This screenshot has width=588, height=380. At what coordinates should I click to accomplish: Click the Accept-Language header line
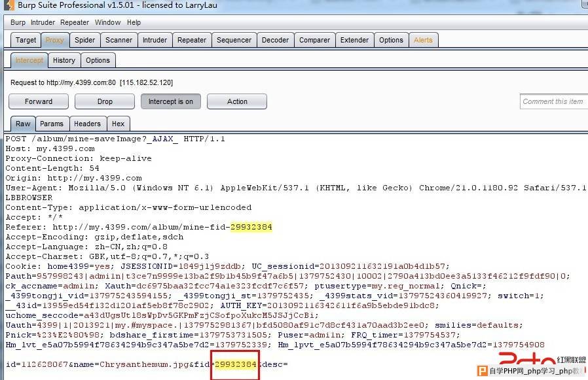[86, 247]
